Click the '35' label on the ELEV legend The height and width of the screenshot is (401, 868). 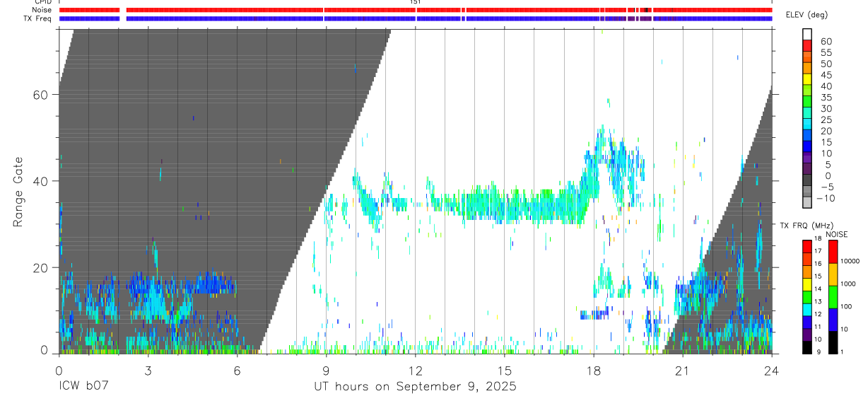(825, 97)
